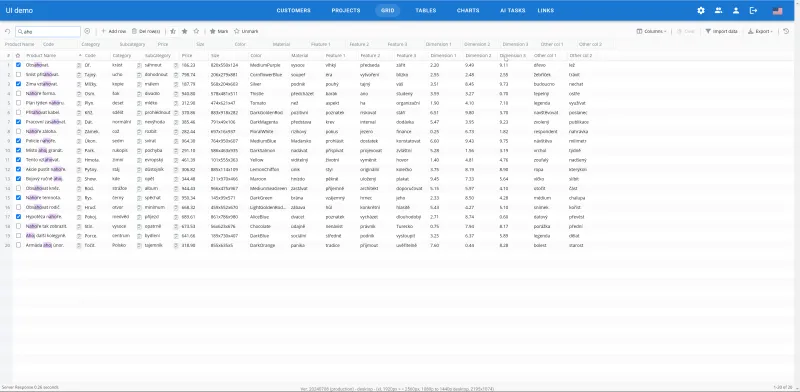Open the user group icon in header
This screenshot has height=392, width=800.
[718, 10]
